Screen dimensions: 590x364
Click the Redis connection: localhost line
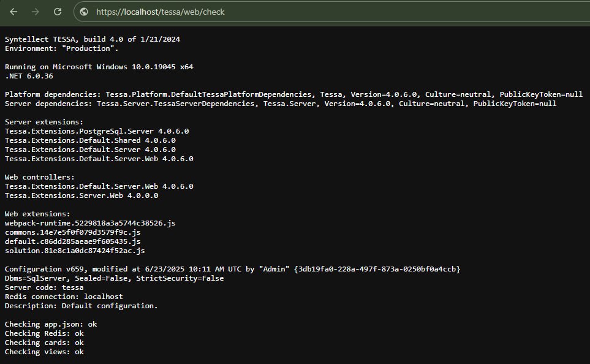click(63, 297)
